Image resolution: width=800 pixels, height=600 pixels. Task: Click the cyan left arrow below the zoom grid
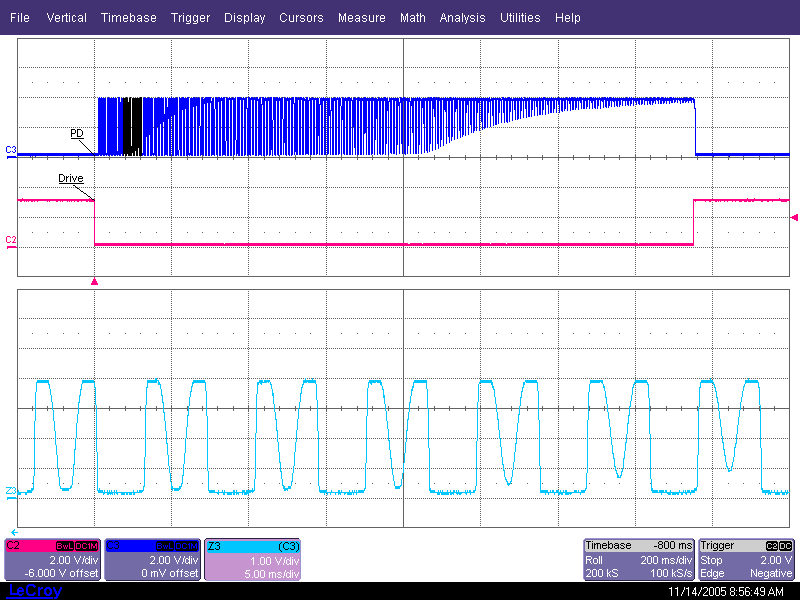click(14, 532)
